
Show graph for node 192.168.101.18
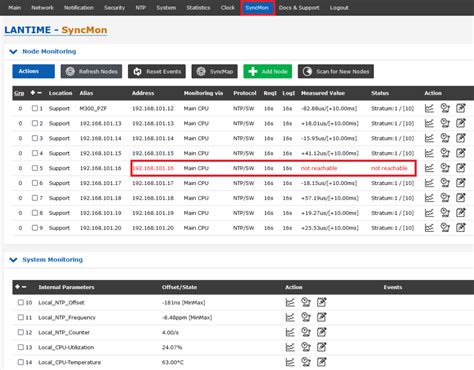click(429, 198)
